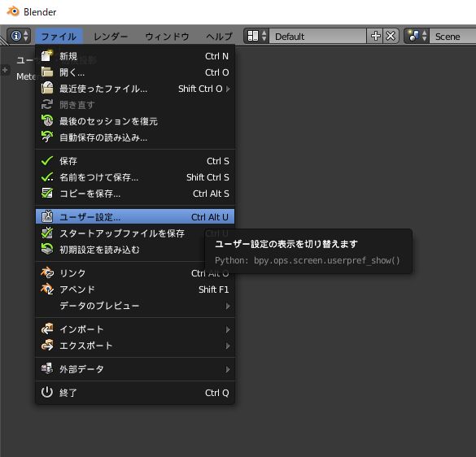Viewport: 476px width, 457px height.
Task: Click the Shift F1 shortcut text
Action: tap(214, 289)
